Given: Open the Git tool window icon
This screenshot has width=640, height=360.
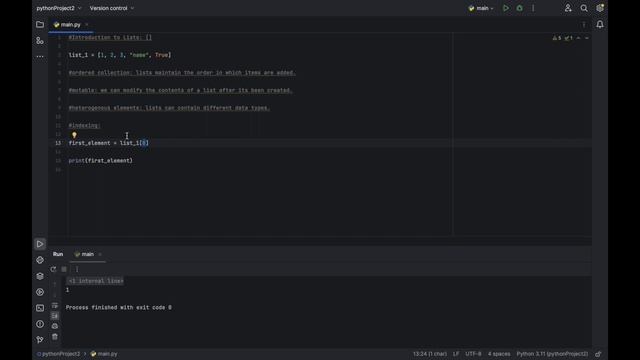Looking at the screenshot, I should pyautogui.click(x=40, y=340).
